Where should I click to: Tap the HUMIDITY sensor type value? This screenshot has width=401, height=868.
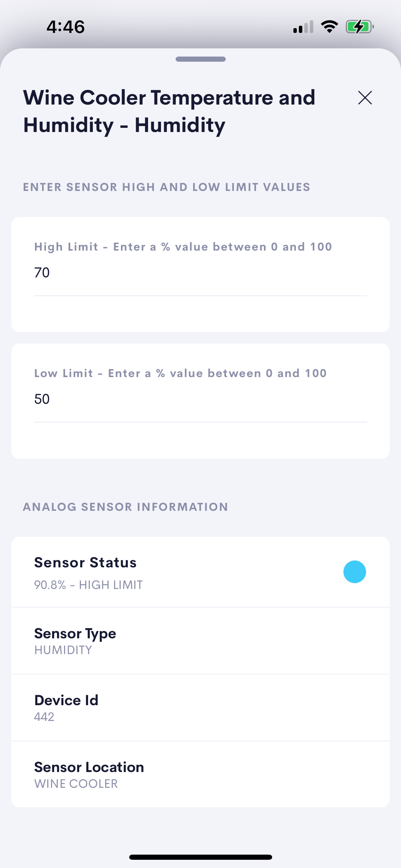pos(63,650)
